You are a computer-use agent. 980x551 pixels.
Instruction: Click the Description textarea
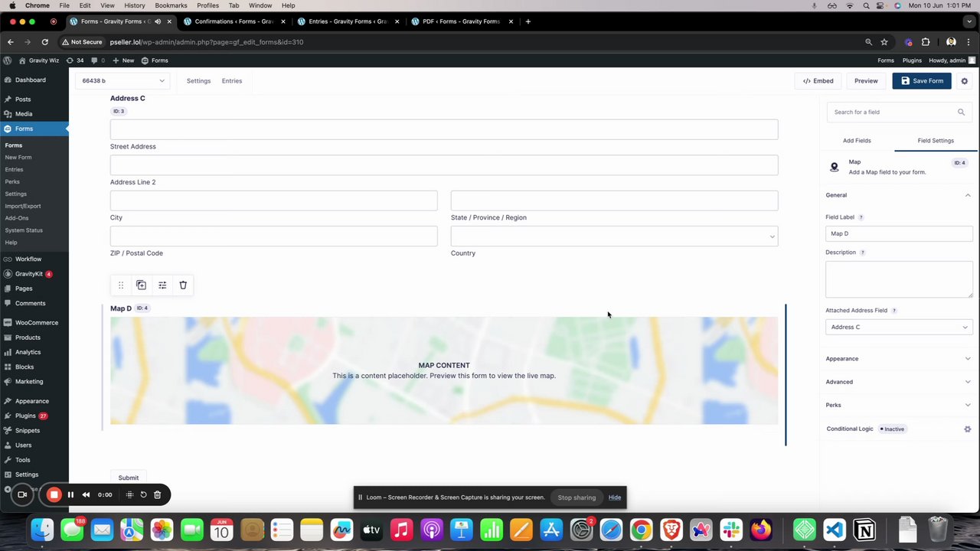899,279
